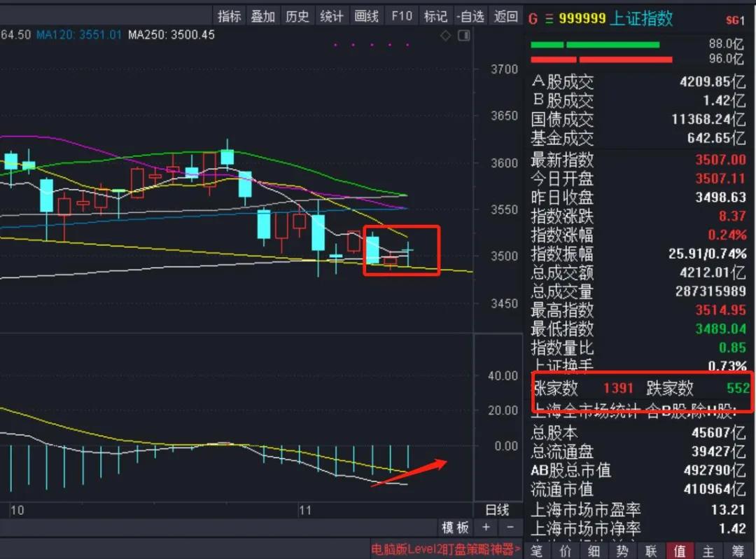
Task: Click the 统计 (statistics) tool
Action: [x=332, y=15]
